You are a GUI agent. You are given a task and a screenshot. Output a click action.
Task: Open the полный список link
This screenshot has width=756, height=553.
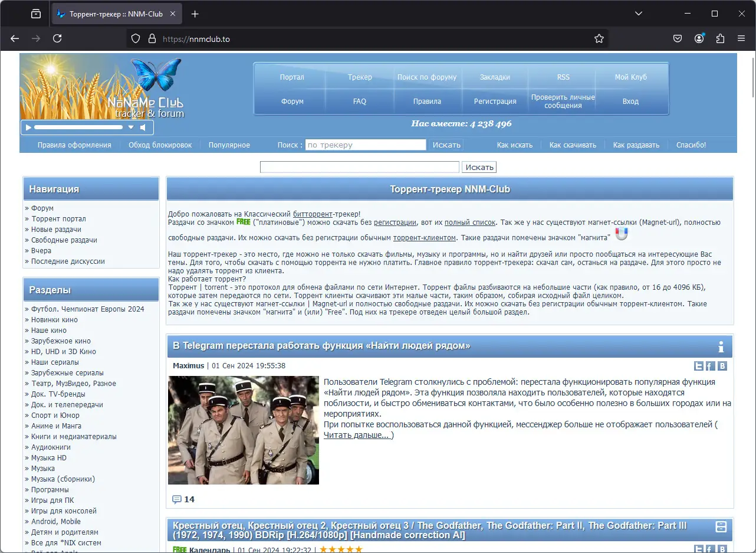pyautogui.click(x=470, y=222)
